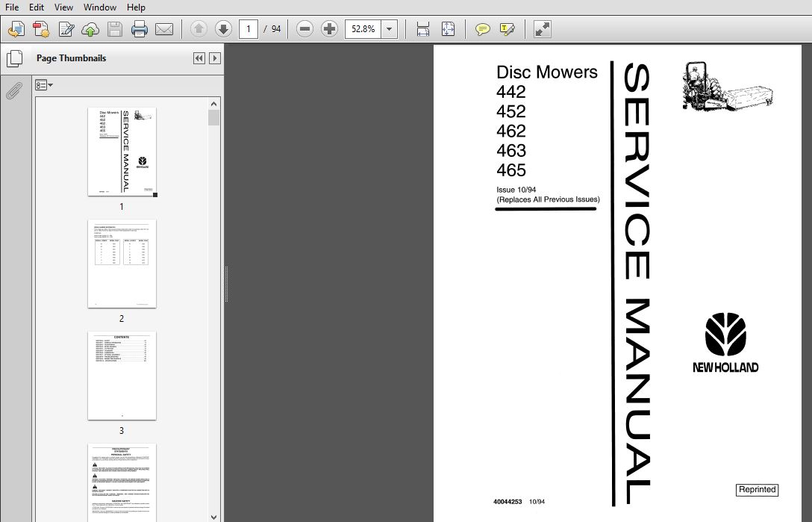Image resolution: width=812 pixels, height=522 pixels.
Task: Click the 'Disc Mowers' title text
Action: pos(547,72)
